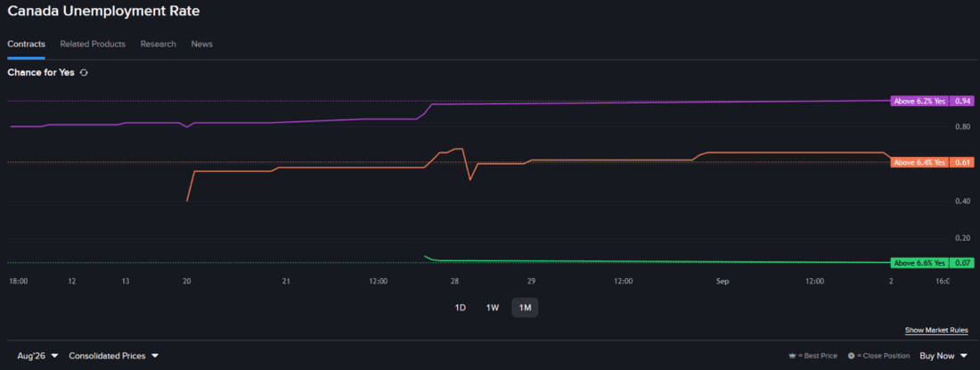Click the Above 6.4% Yes orange label
Viewport: 980px width, 370px height.
[919, 162]
